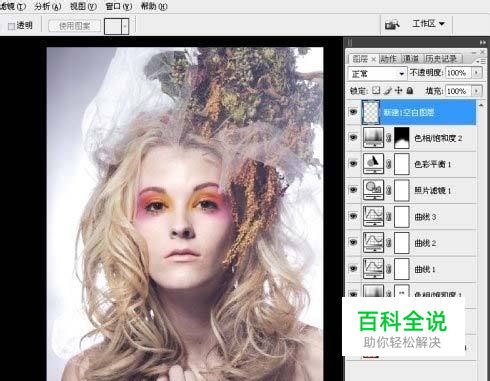Select the selected blank layer's transparent thumbnail

(371, 112)
